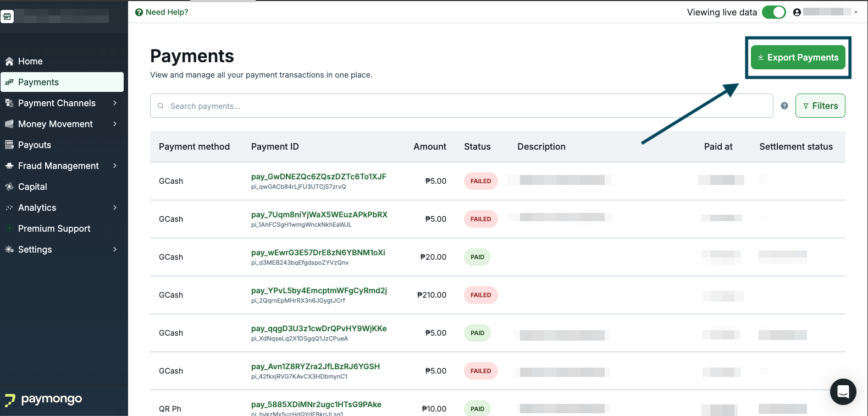Click the QR Ph payment method cell
The image size is (868, 416).
[170, 409]
